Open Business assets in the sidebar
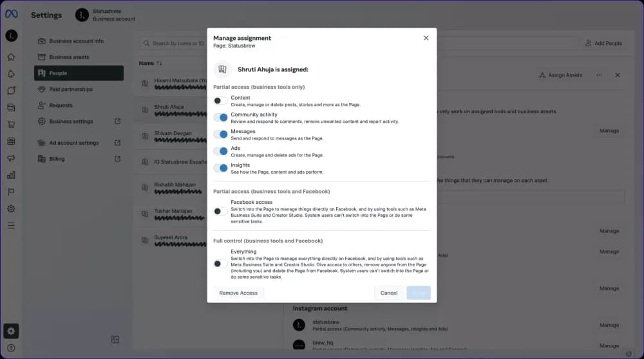The width and height of the screenshot is (644, 359). coord(69,57)
